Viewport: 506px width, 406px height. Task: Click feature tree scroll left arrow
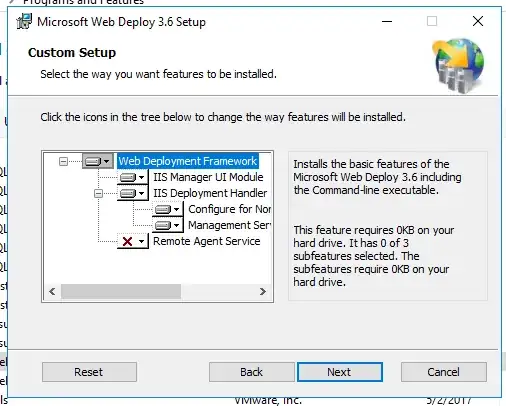coord(52,292)
